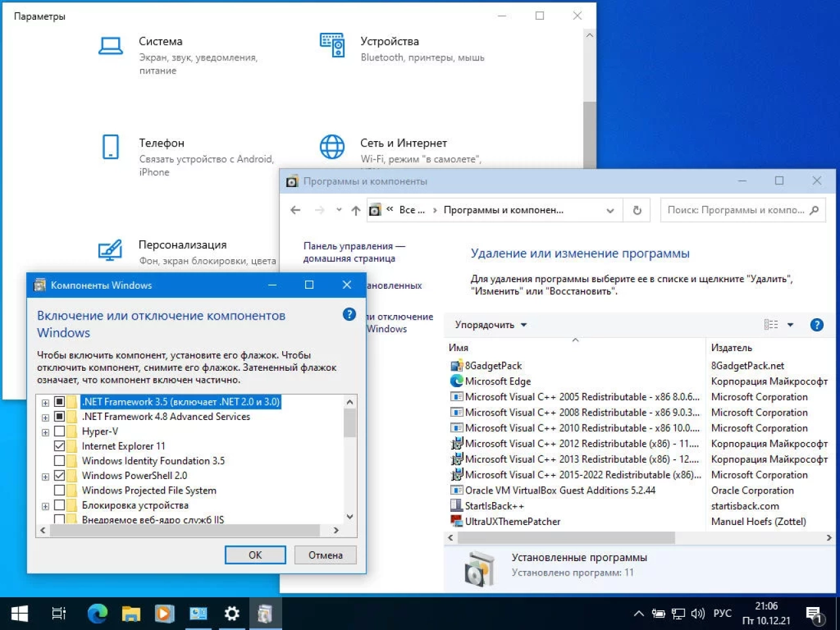
Task: Click the UltraUXThemePatcher program icon
Action: [457, 522]
